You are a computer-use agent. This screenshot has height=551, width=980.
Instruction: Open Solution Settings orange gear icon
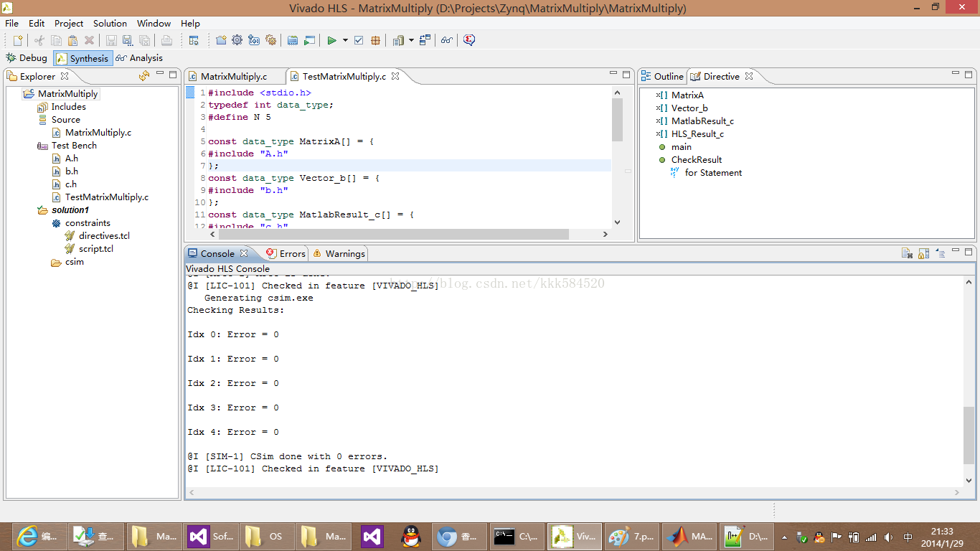pyautogui.click(x=270, y=41)
